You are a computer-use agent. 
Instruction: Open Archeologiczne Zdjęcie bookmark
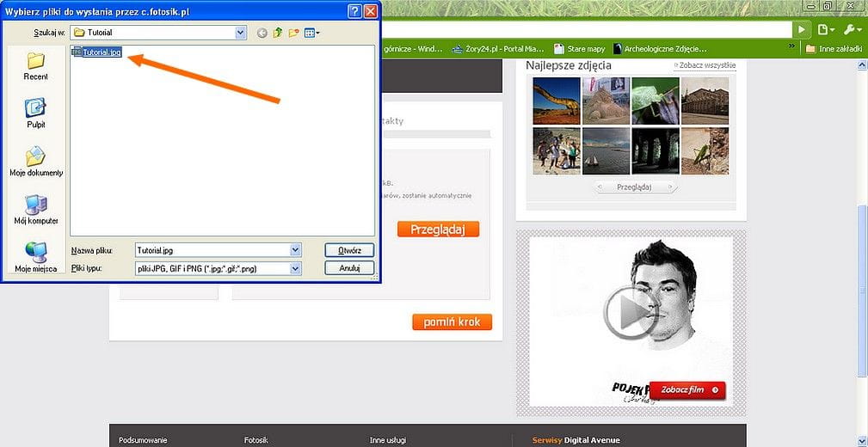(660, 49)
